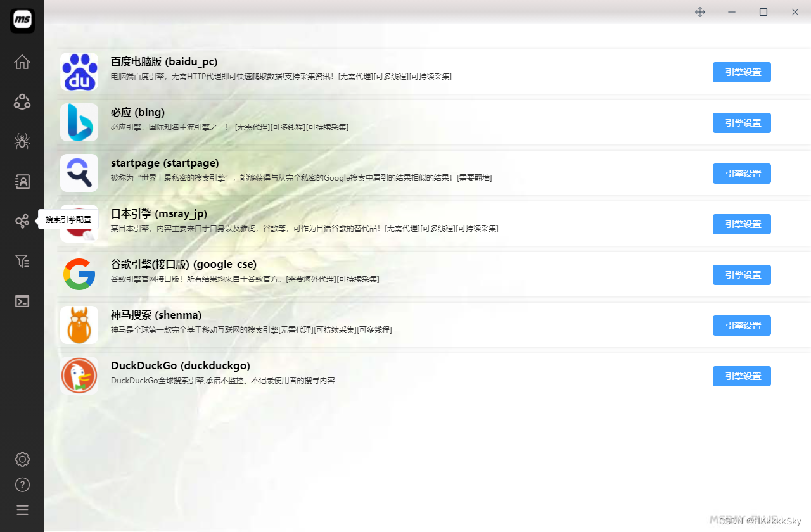Open the search engine config share-like icon

[x=22, y=221]
